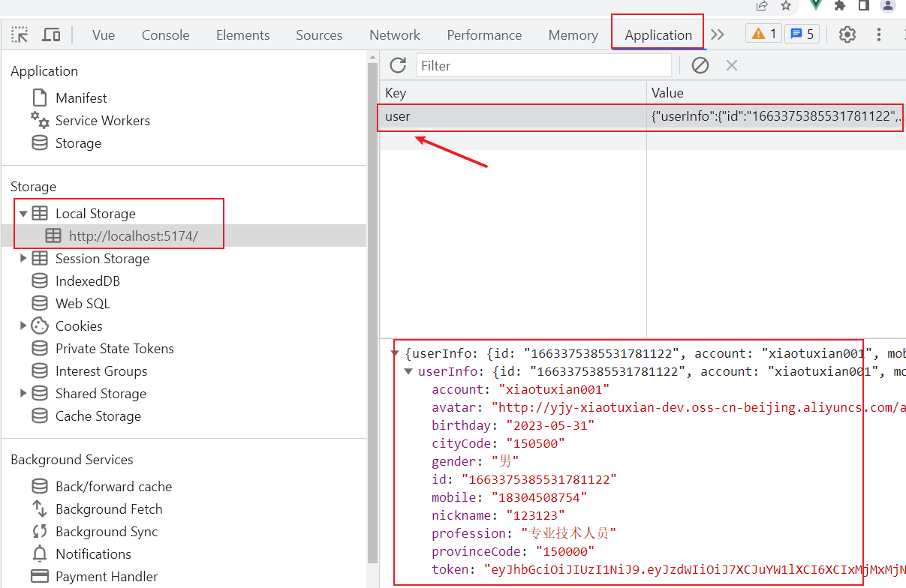This screenshot has height=588, width=906.
Task: Collapse the root object preview arrow
Action: 395,353
